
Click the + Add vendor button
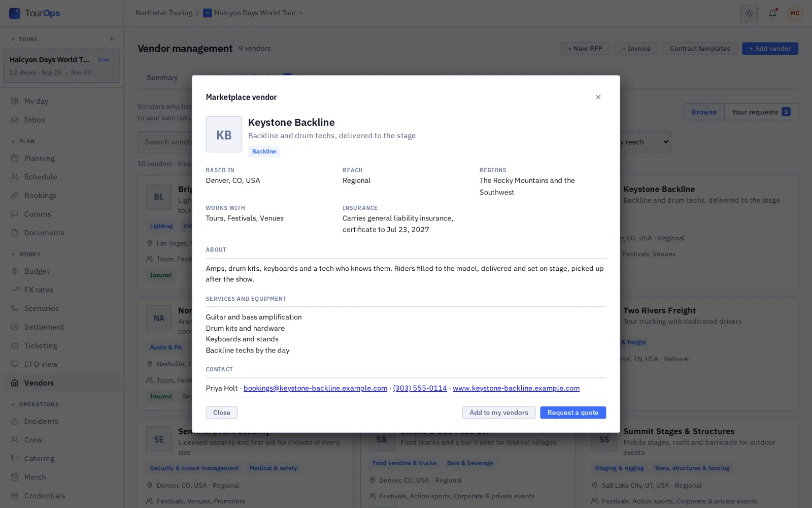point(770,48)
